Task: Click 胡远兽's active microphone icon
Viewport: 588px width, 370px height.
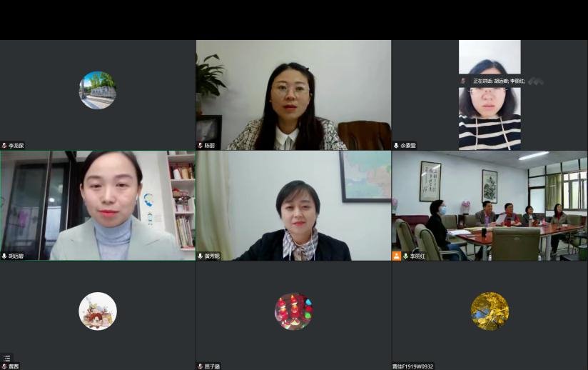Action: point(4,256)
